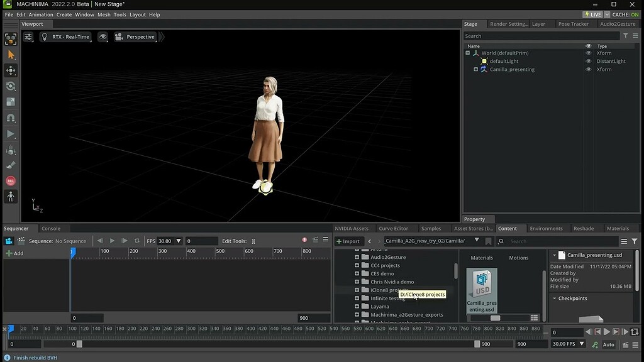Click the Add button in the Sequencer
The image size is (644, 362).
tap(16, 253)
